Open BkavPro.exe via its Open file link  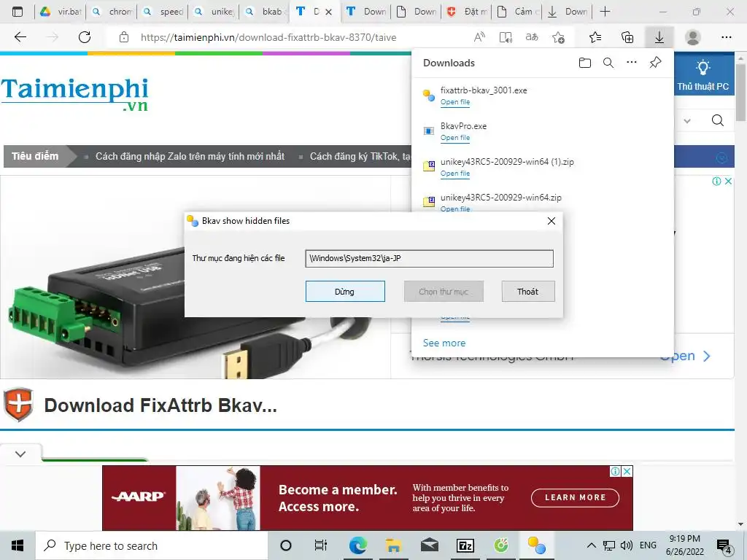[455, 138]
